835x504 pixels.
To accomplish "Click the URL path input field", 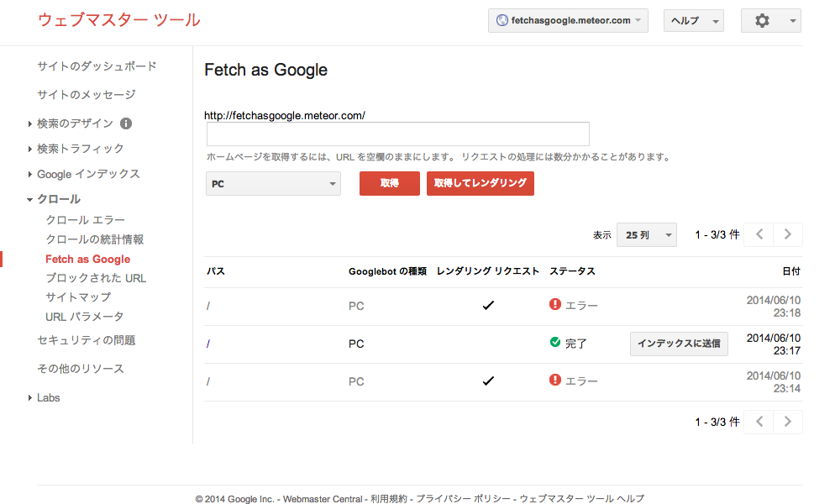I will [x=398, y=134].
